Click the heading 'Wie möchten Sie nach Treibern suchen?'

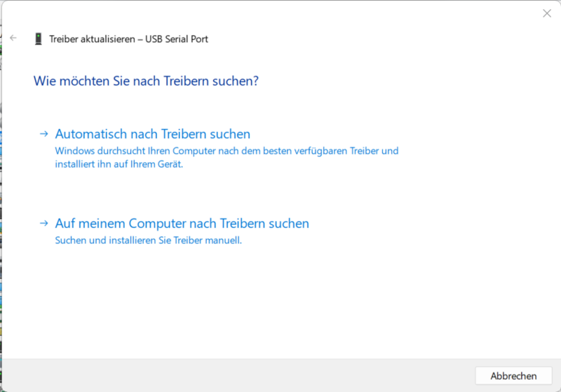tap(146, 81)
